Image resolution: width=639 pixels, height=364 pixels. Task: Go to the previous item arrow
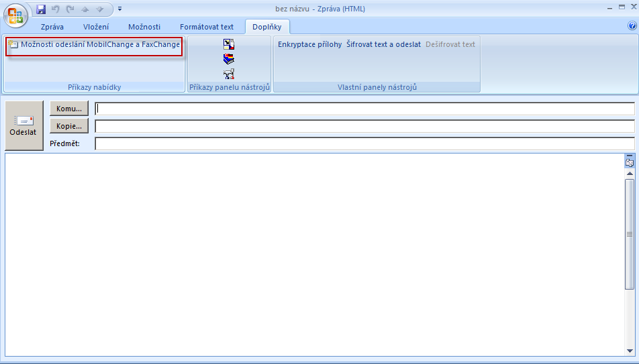point(85,9)
